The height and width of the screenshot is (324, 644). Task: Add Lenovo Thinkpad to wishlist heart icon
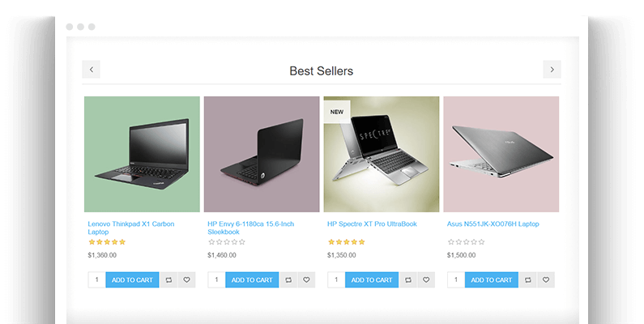(x=186, y=279)
